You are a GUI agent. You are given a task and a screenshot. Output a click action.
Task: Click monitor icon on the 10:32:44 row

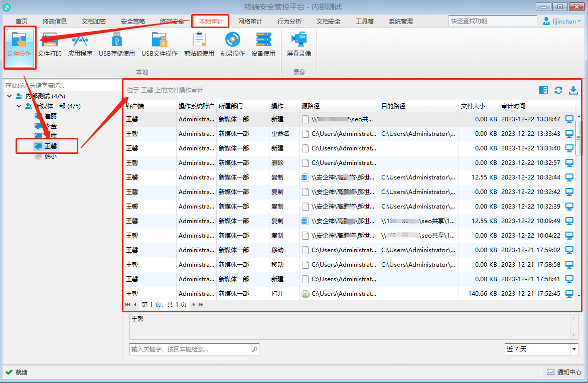point(569,177)
